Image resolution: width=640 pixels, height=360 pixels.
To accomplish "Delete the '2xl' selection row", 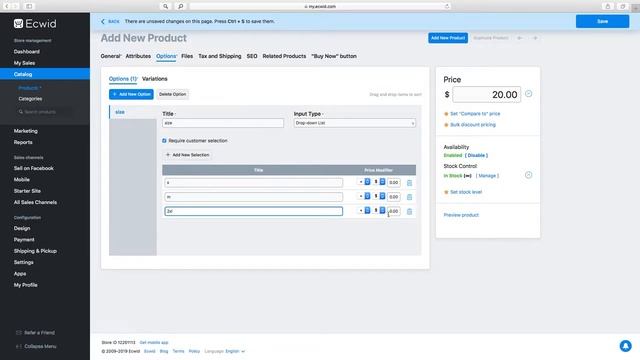I will pyautogui.click(x=409, y=211).
